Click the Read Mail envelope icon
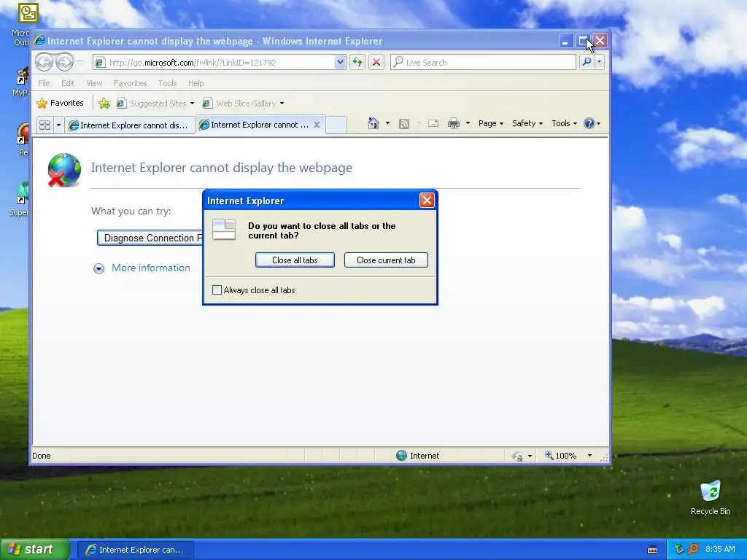This screenshot has width=747, height=560. [x=433, y=124]
